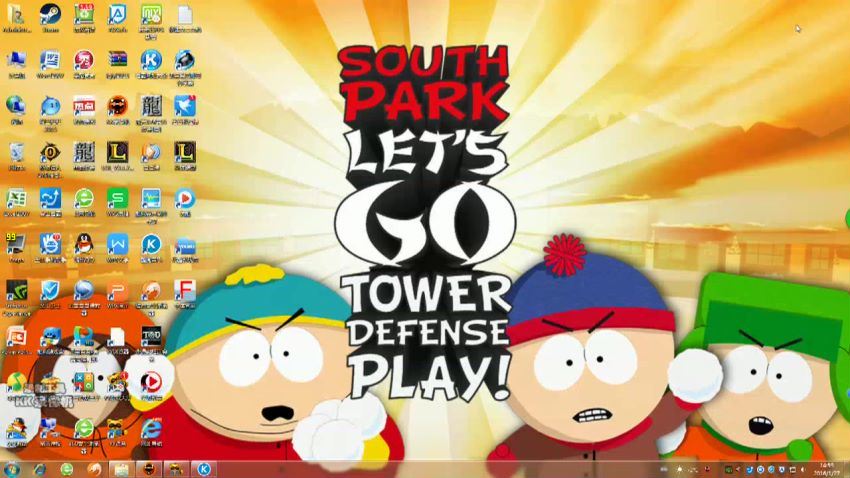Viewport: 850px width, 478px height.
Task: Open Internet Explorer pinned in the taskbar
Action: click(40, 469)
